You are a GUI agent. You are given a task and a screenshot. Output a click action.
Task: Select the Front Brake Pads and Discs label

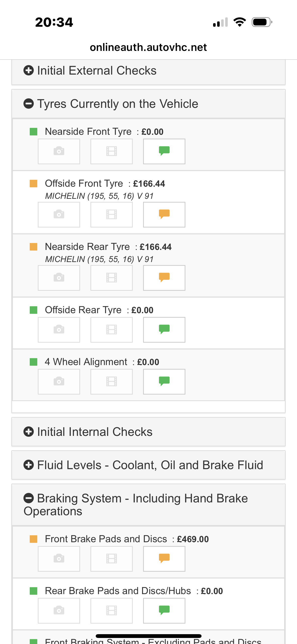point(106,539)
